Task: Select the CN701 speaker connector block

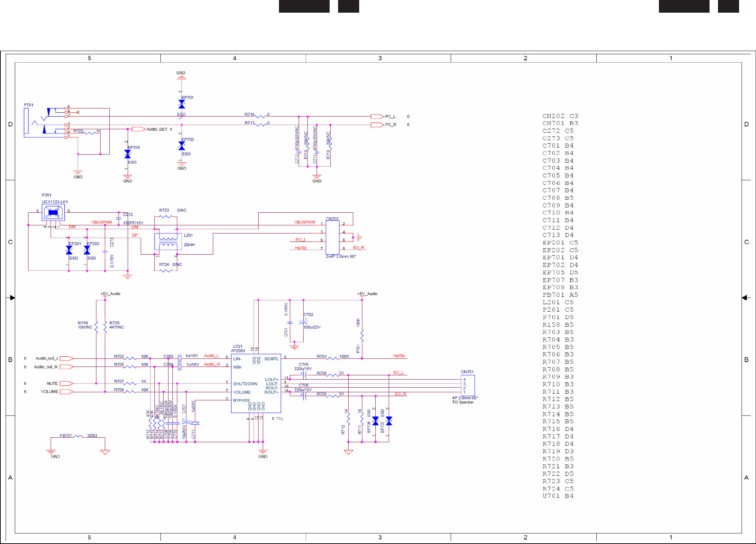Action: pyautogui.click(x=468, y=386)
